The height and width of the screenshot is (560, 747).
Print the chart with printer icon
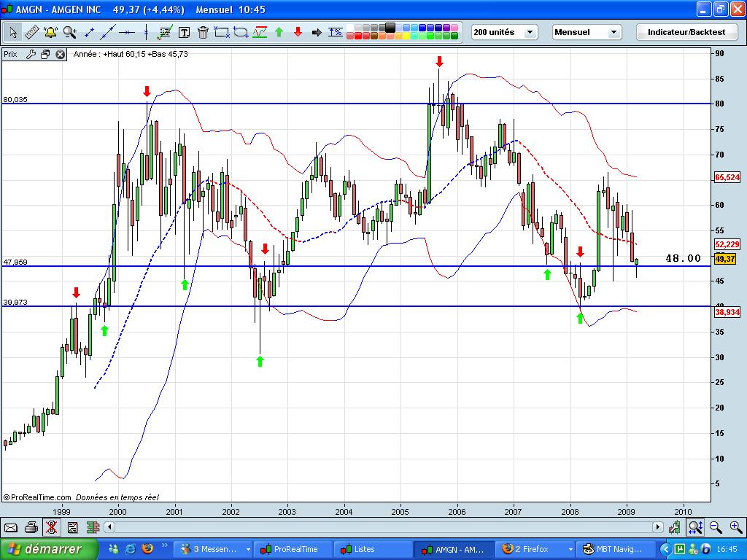coord(31,528)
